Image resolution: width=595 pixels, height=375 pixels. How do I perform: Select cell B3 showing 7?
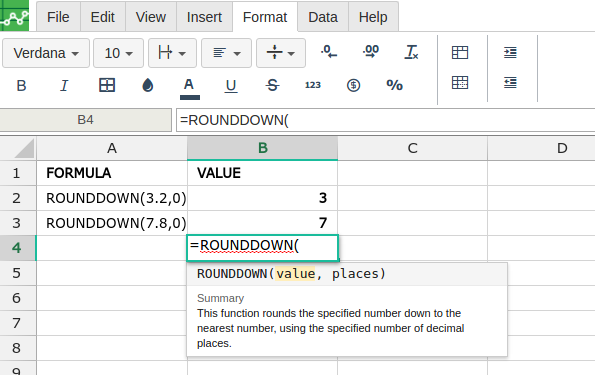263,223
